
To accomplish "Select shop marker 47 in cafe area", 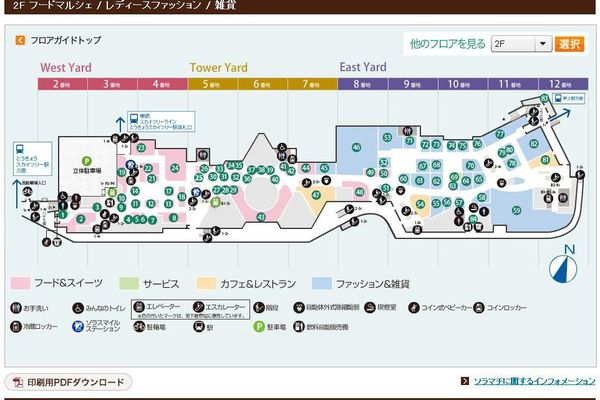I will [316, 196].
